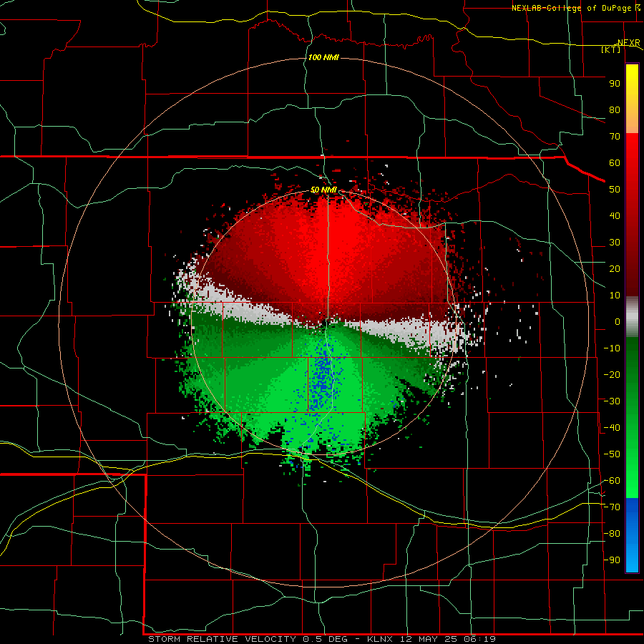Click the "-80" legend value
Viewport: 644px width, 644px height.
[612, 534]
